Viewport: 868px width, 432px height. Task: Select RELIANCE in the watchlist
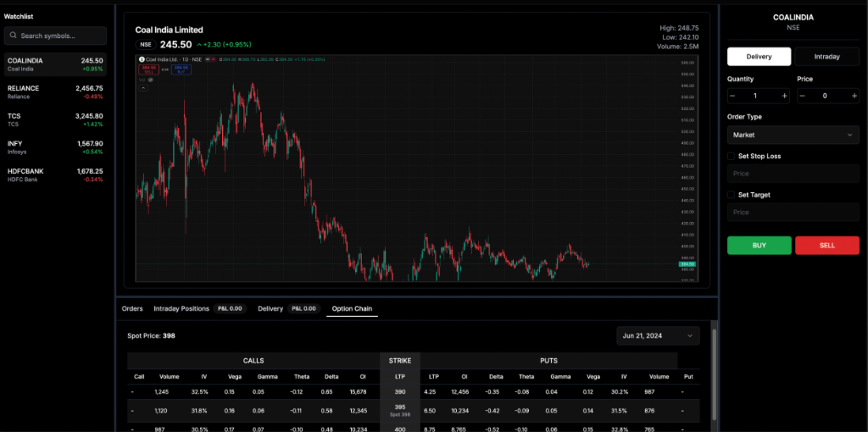[x=55, y=92]
